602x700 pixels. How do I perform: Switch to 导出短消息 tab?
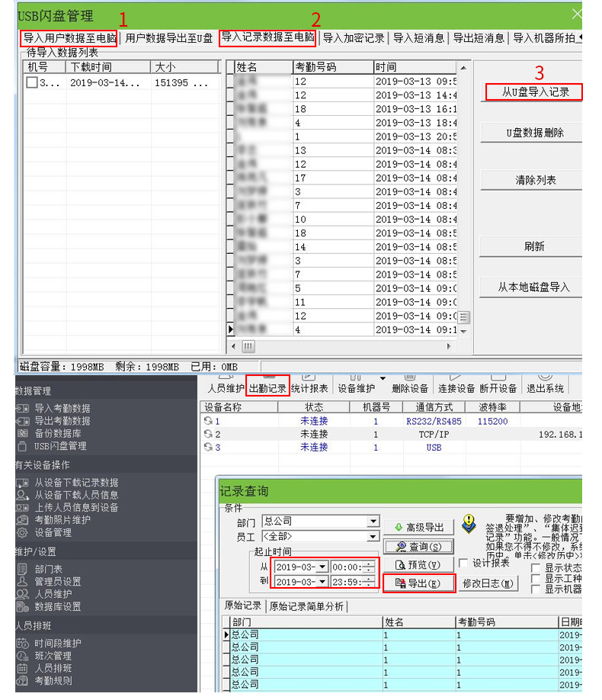click(x=479, y=38)
